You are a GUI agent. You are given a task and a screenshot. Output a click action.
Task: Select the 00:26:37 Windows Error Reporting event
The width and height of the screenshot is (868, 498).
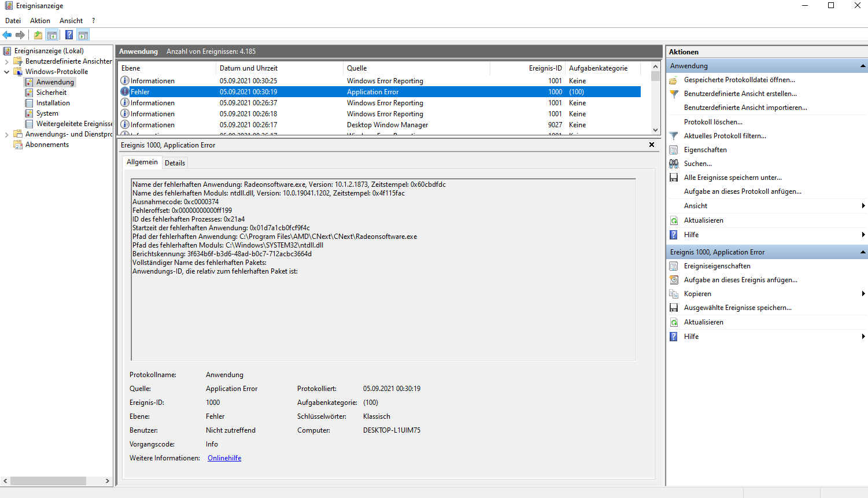click(379, 103)
